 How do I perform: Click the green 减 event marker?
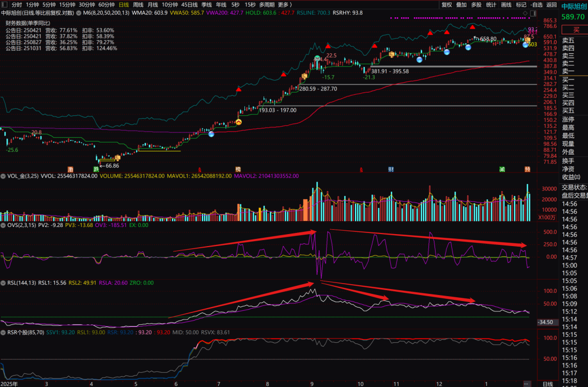pyautogui.click(x=502, y=169)
